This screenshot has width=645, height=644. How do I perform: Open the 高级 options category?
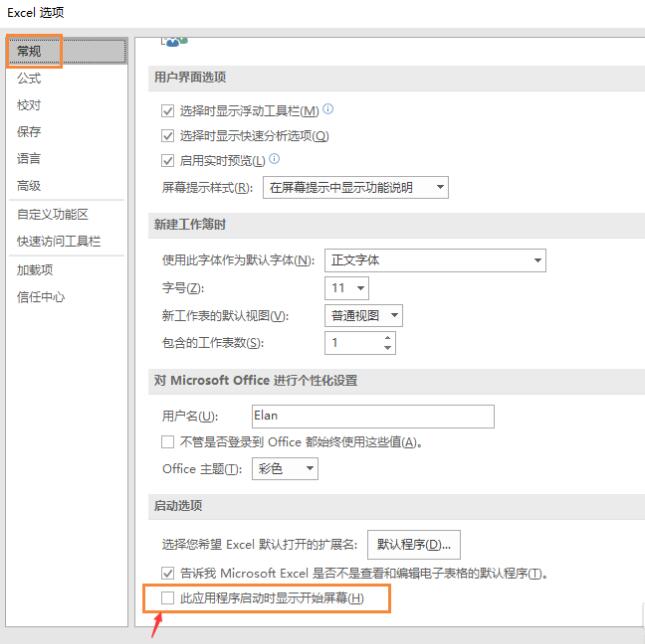click(29, 185)
